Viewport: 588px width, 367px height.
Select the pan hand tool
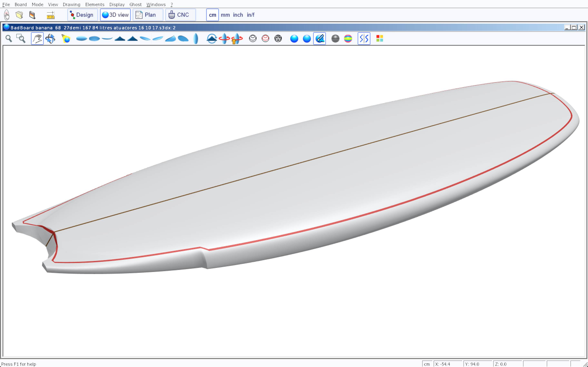(x=37, y=39)
